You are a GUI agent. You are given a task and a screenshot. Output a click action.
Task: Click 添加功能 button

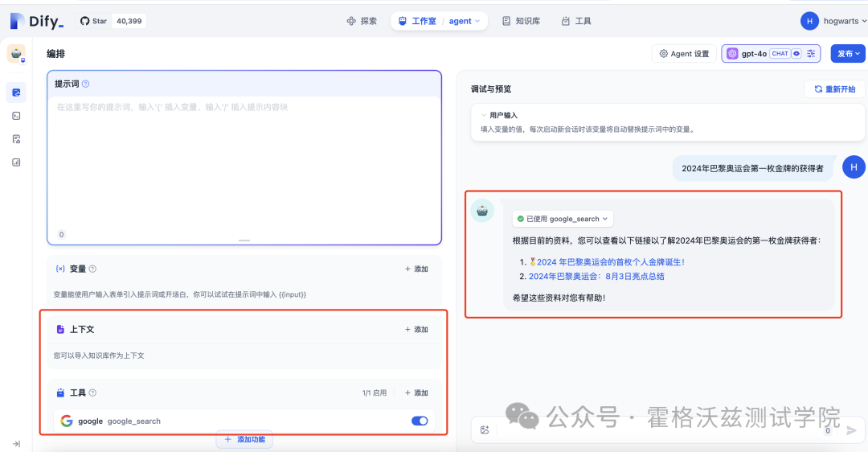point(244,439)
